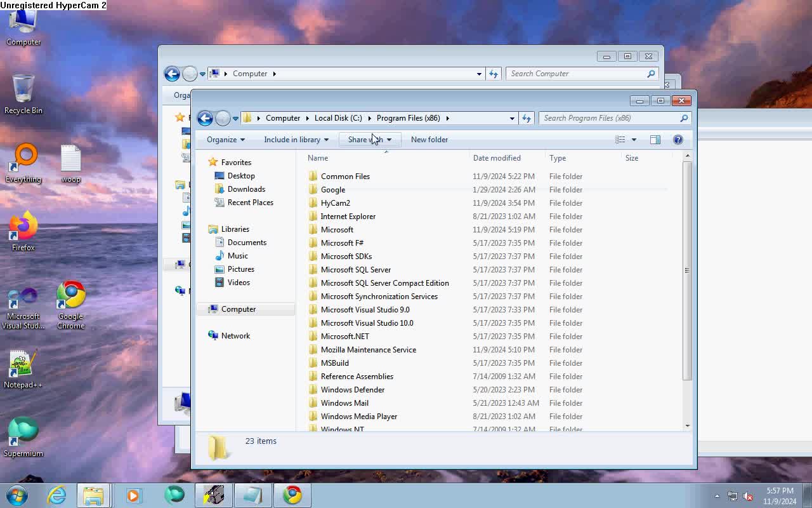Viewport: 812px width, 508px height.
Task: Select Videos library in navigation pane
Action: (x=239, y=283)
